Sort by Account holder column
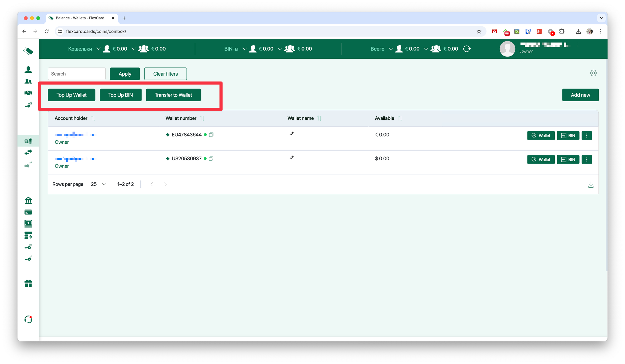 (x=93, y=118)
